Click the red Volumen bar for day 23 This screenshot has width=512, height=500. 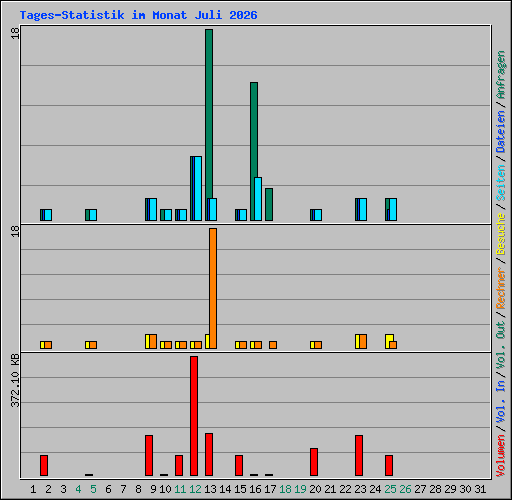(359, 455)
